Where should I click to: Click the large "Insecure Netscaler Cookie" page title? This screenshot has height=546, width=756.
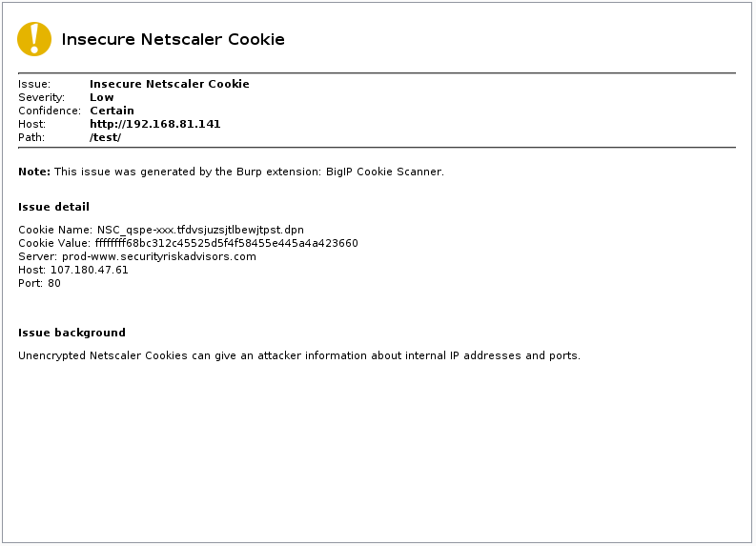[173, 40]
